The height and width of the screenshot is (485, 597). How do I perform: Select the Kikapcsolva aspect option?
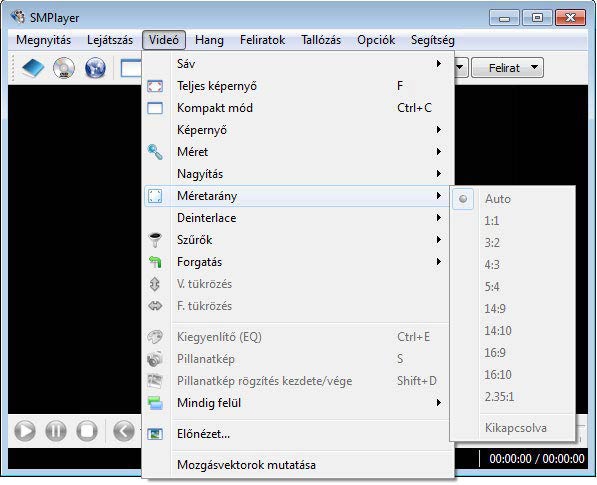click(x=513, y=428)
